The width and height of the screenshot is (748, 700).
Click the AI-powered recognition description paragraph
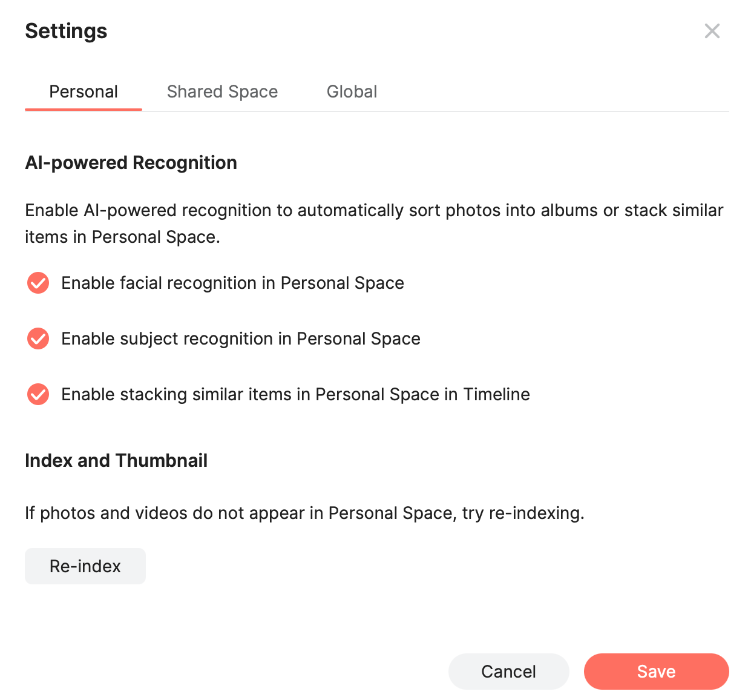[374, 223]
